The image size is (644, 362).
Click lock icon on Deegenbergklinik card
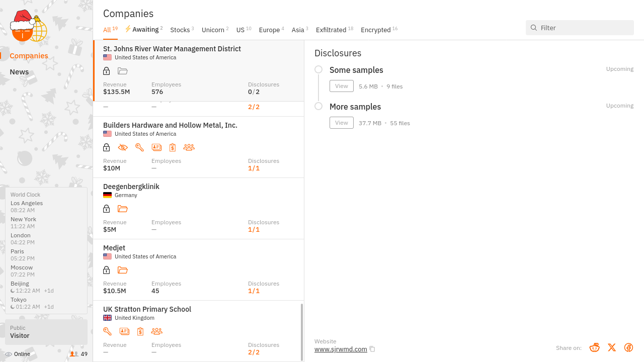click(x=106, y=209)
